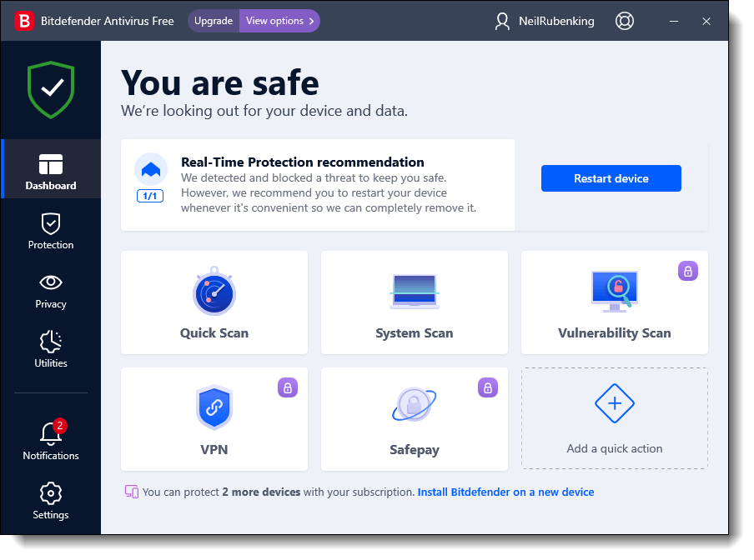Open the VPN tile

(x=214, y=419)
